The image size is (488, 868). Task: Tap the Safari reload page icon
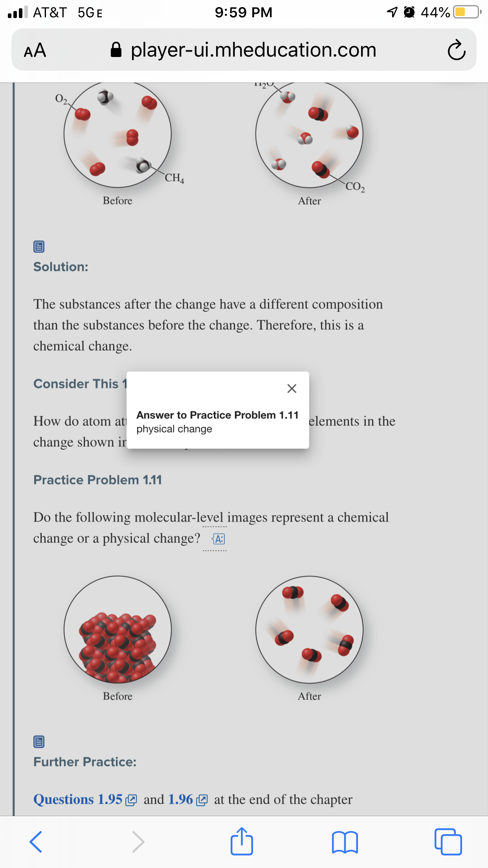coord(456,50)
